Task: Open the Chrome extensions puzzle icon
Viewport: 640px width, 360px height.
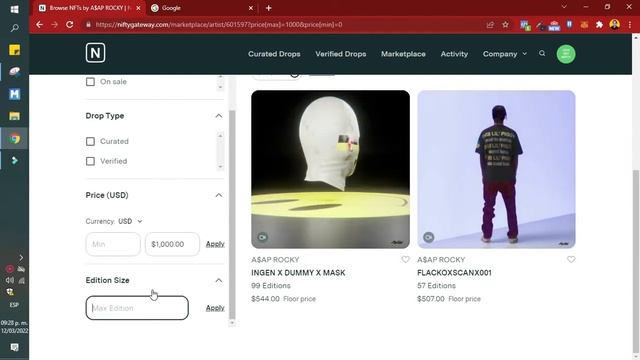Action: 599,24
